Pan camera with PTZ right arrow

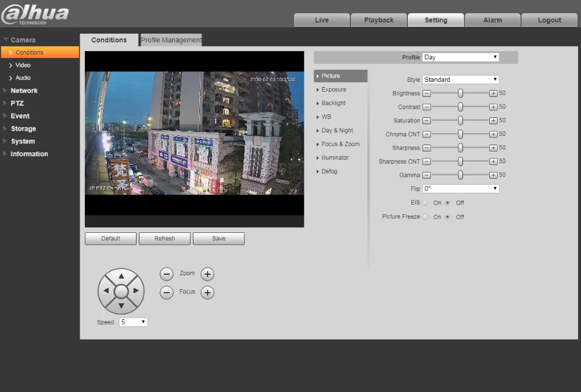[136, 291]
